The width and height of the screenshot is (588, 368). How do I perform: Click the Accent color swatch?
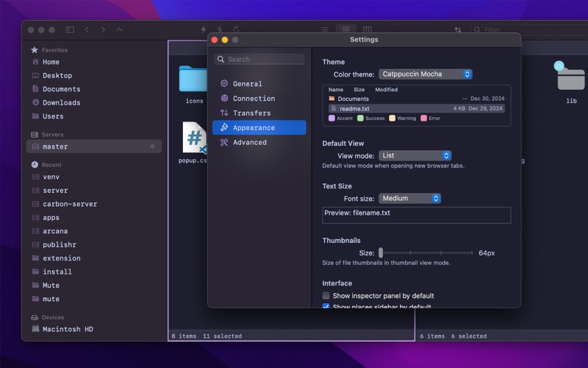332,118
